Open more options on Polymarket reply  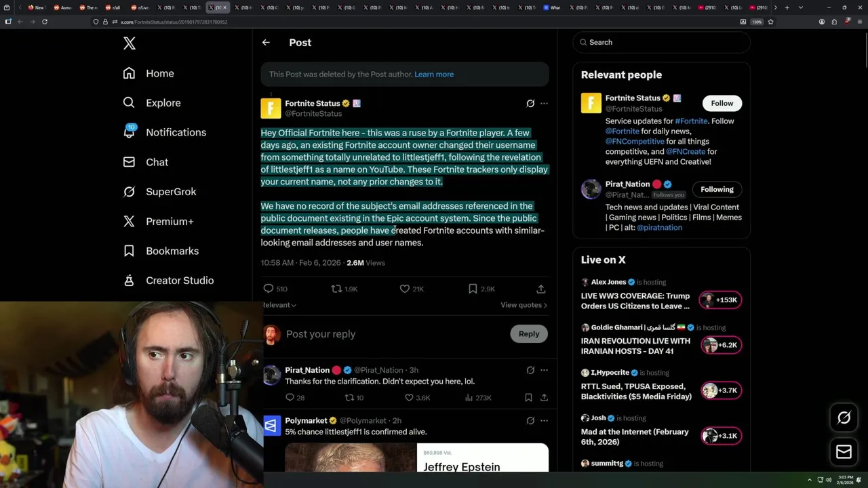tap(544, 420)
